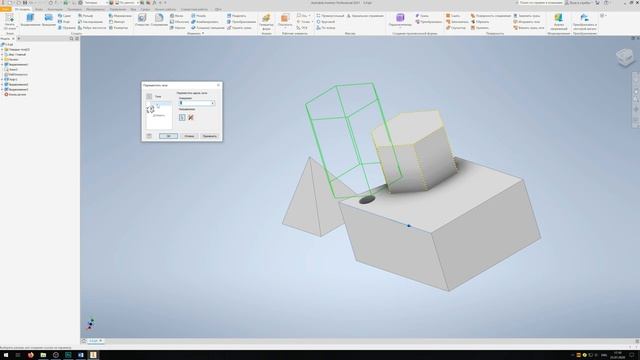This screenshot has width=640, height=360.
Task: Select the work plane item in browser tree
Action: pos(16,74)
